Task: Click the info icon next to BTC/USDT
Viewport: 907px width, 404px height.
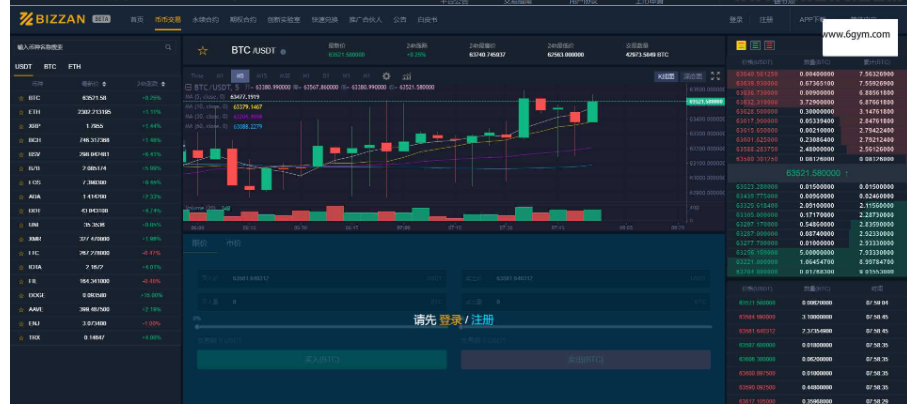Action: (x=283, y=52)
